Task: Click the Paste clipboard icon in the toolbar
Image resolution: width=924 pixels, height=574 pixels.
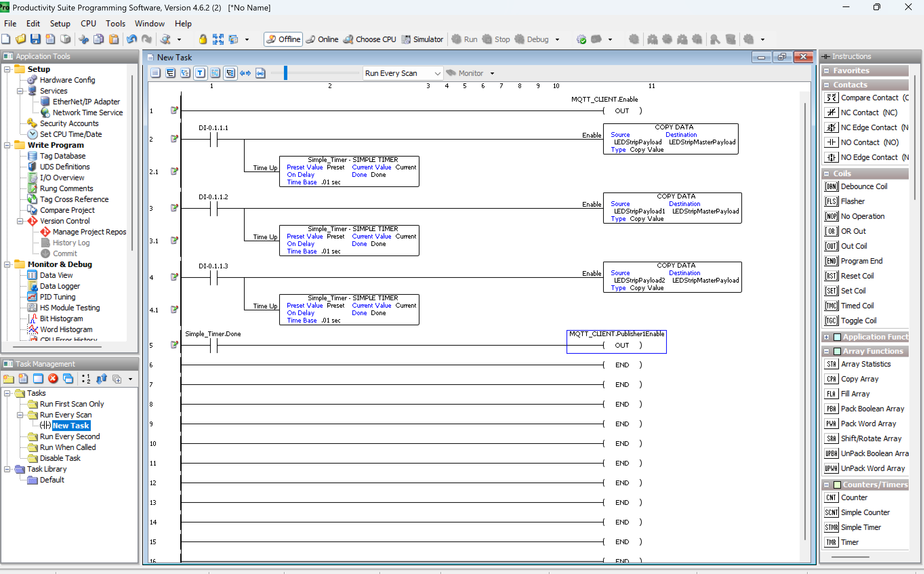Action: click(x=114, y=39)
